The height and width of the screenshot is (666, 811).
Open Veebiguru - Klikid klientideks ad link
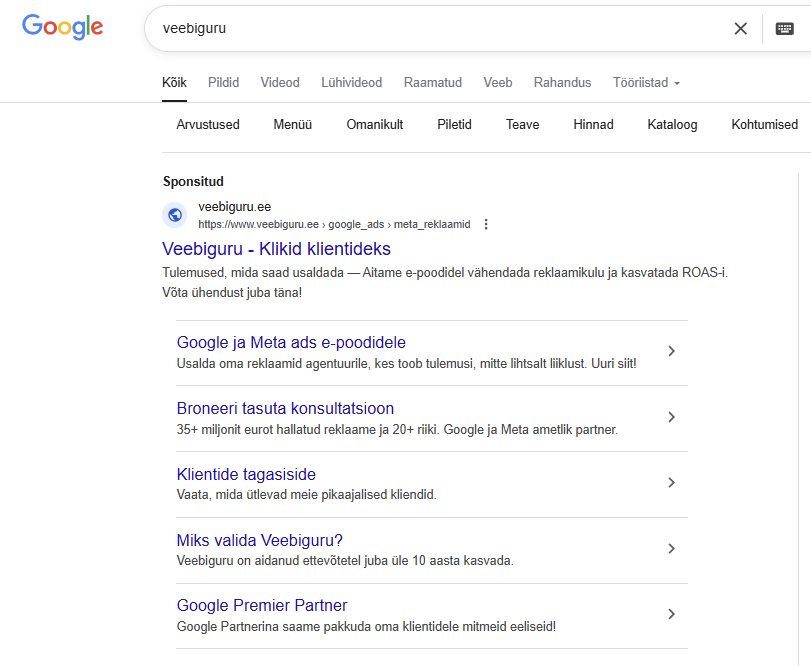pyautogui.click(x=276, y=249)
